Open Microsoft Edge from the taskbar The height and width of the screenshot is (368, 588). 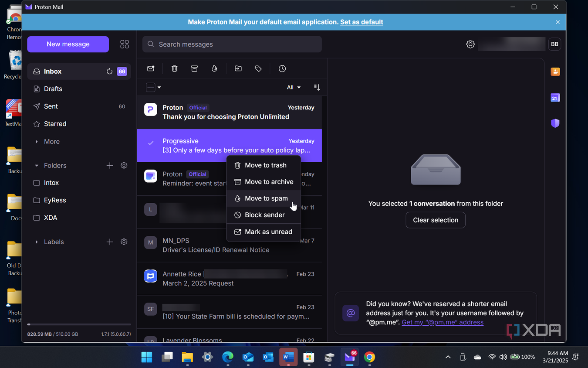point(228,357)
